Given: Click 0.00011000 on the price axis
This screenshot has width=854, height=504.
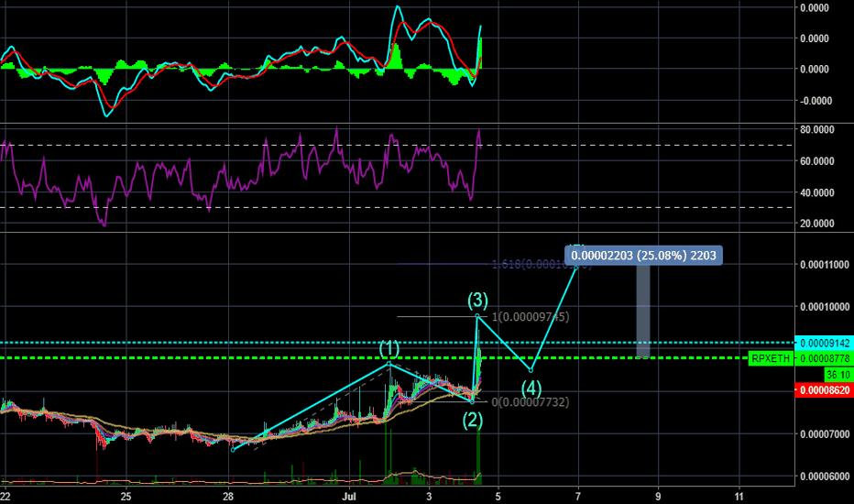Looking at the screenshot, I should (x=825, y=265).
